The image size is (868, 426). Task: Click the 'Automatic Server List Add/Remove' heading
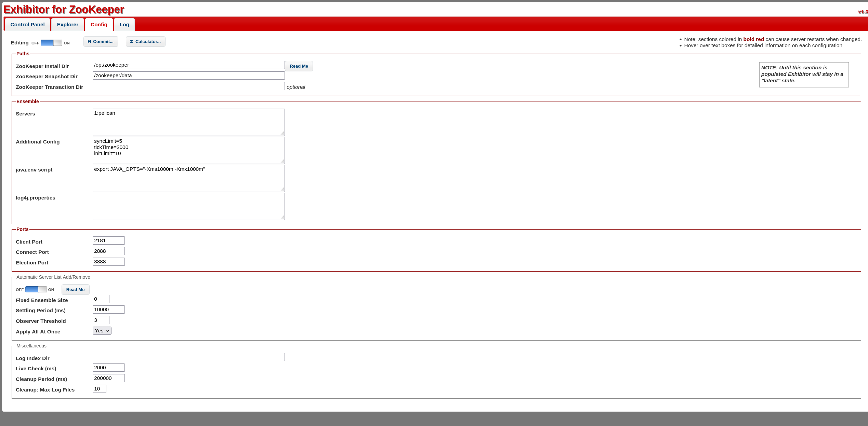(x=53, y=277)
